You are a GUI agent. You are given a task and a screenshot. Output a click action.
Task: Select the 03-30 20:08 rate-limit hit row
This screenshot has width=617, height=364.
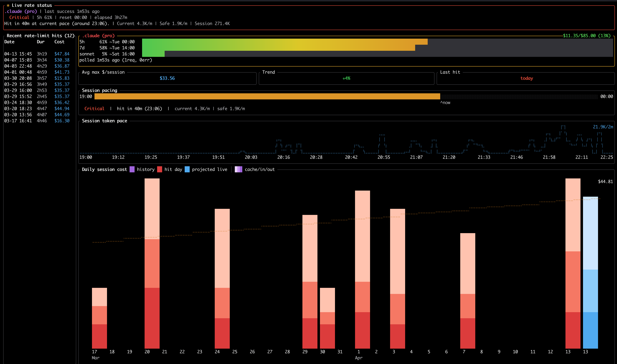tap(37, 78)
